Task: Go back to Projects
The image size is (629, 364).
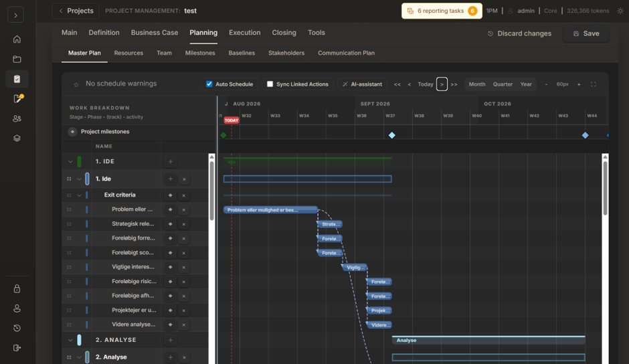Action: pos(76,11)
